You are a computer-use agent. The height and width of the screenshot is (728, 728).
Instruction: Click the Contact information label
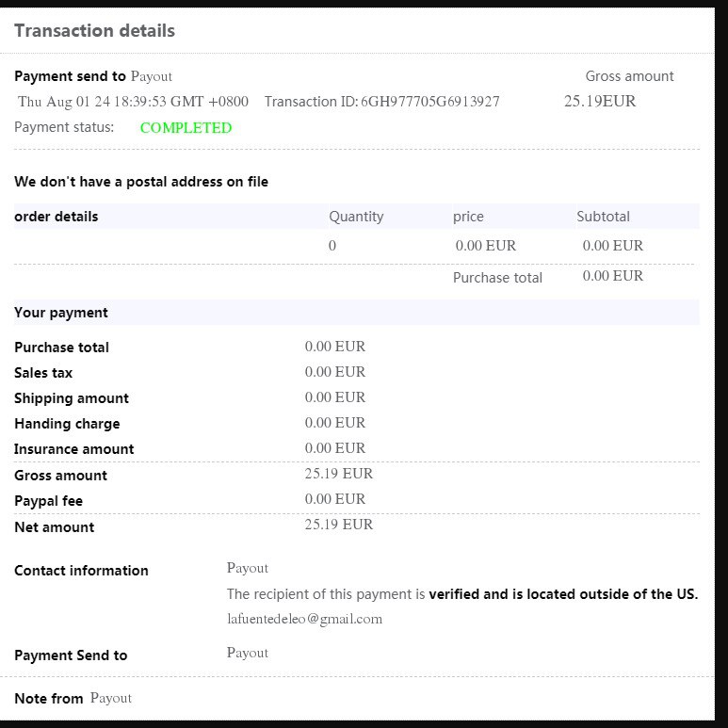(x=81, y=571)
